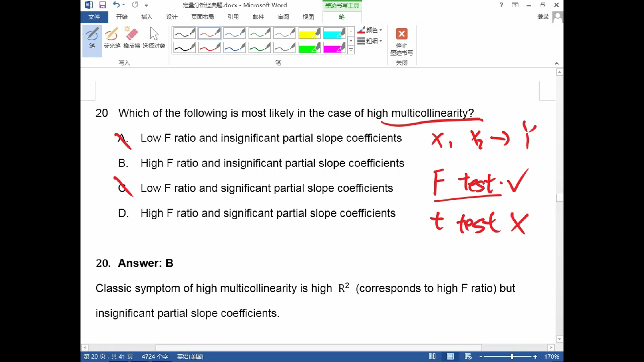This screenshot has width=644, height=362.
Task: Click the Stop Inking (停止墨迹书写) button
Action: pos(401,41)
